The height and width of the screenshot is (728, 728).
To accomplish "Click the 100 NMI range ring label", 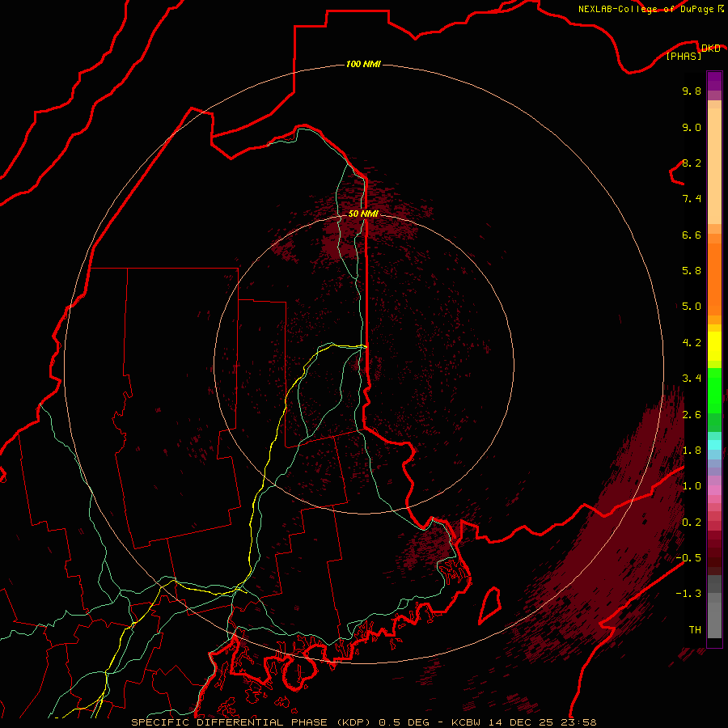I will pos(363,64).
